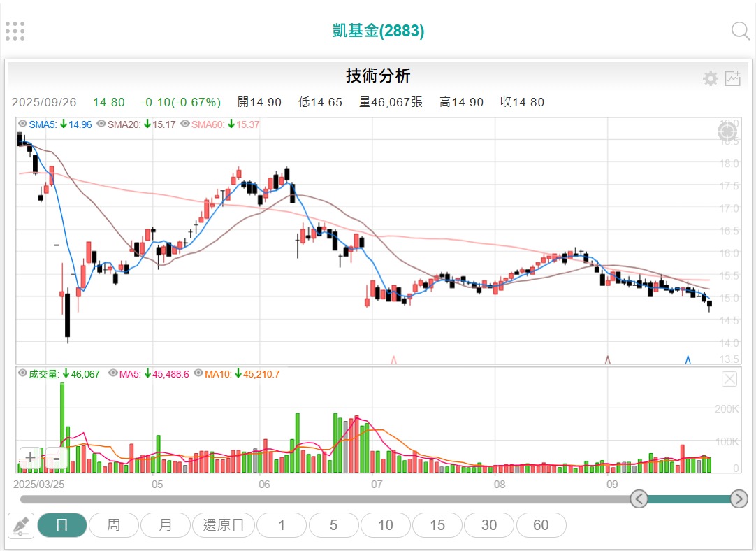Click the save chart image icon
Image resolution: width=756 pixels, height=551 pixels.
click(732, 78)
